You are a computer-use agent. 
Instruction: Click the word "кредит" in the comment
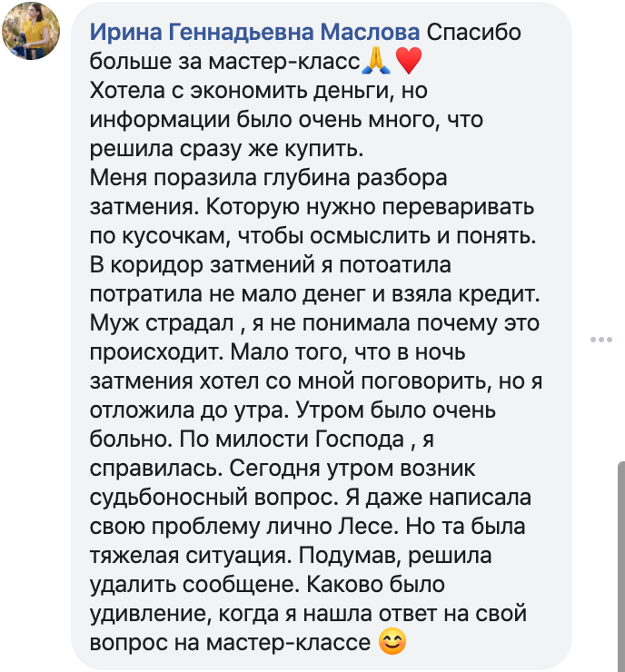[x=506, y=295]
